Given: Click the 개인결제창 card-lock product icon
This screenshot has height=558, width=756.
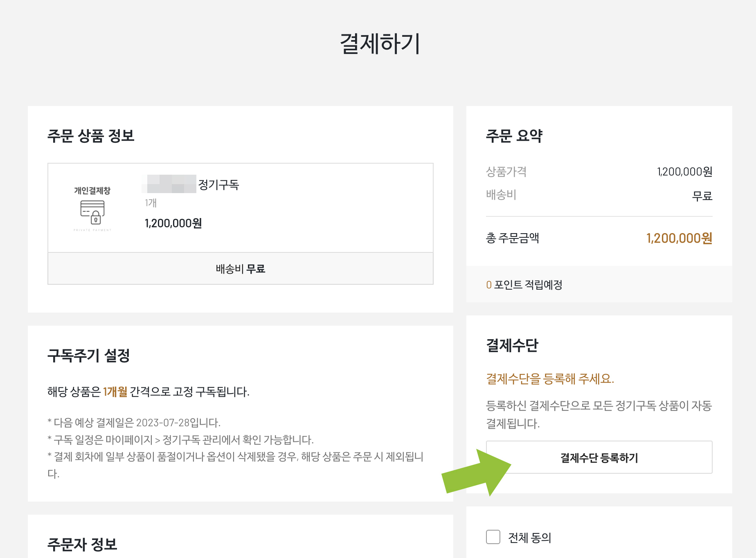Looking at the screenshot, I should 92,209.
